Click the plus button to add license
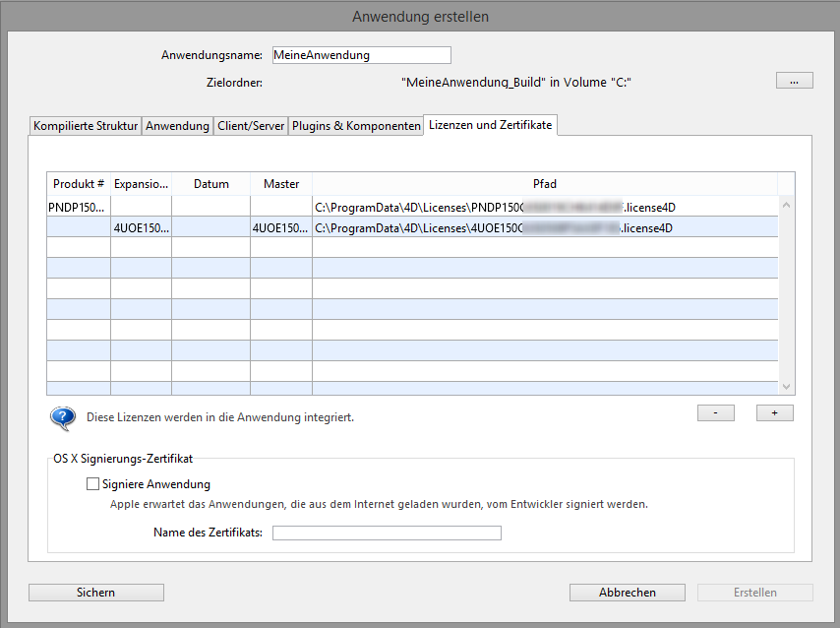This screenshot has height=628, width=840. coord(774,413)
